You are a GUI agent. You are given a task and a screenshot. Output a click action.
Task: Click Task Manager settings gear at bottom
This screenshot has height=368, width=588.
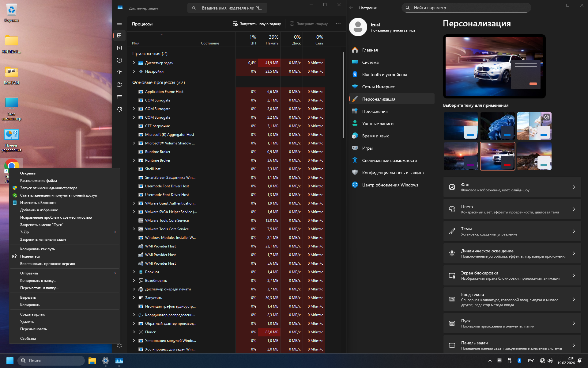click(119, 346)
